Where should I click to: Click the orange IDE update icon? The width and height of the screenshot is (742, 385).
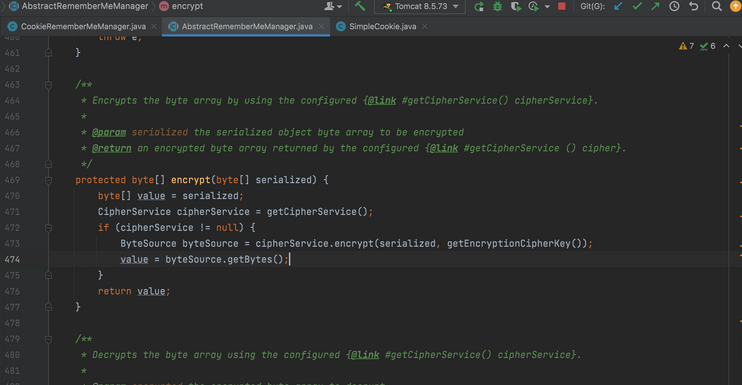point(736,6)
